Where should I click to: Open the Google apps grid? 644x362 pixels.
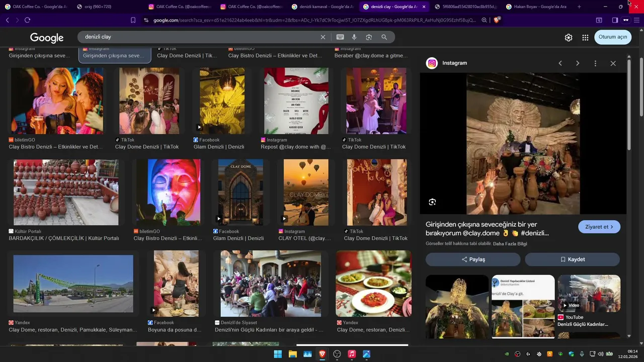585,38
